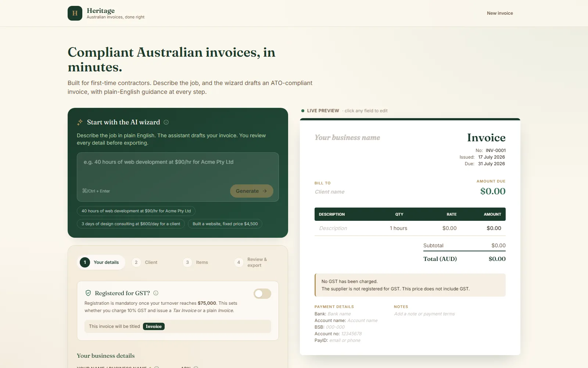Viewport: 588px width, 368px height.
Task: Click the Invoice heading in the preview
Action: 486,138
